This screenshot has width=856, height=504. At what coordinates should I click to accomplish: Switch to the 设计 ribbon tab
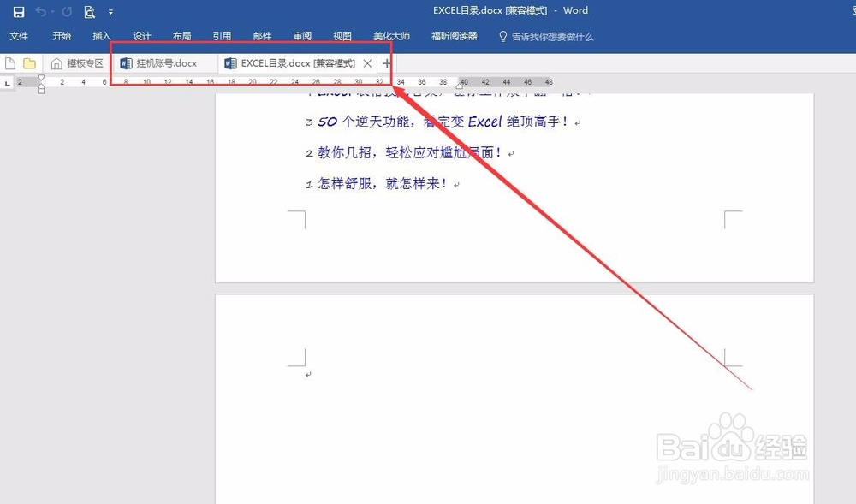point(142,36)
